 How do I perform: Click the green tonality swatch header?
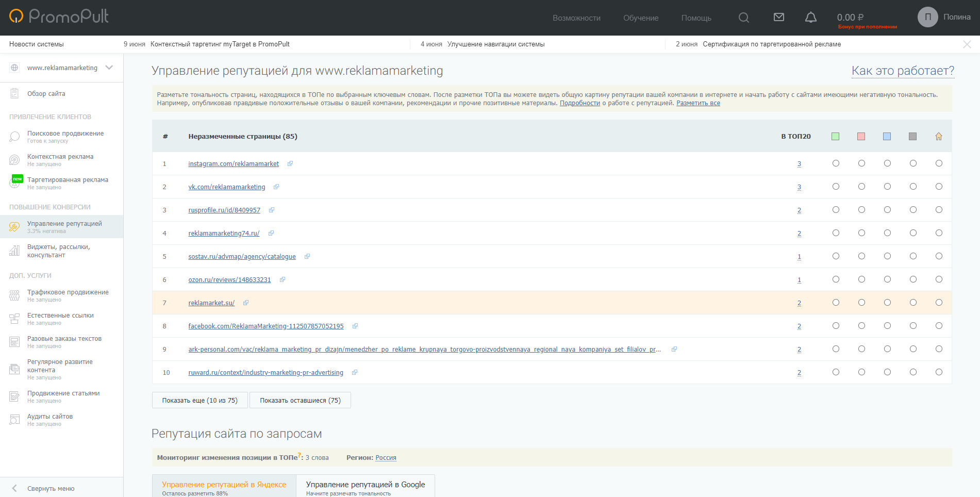836,136
